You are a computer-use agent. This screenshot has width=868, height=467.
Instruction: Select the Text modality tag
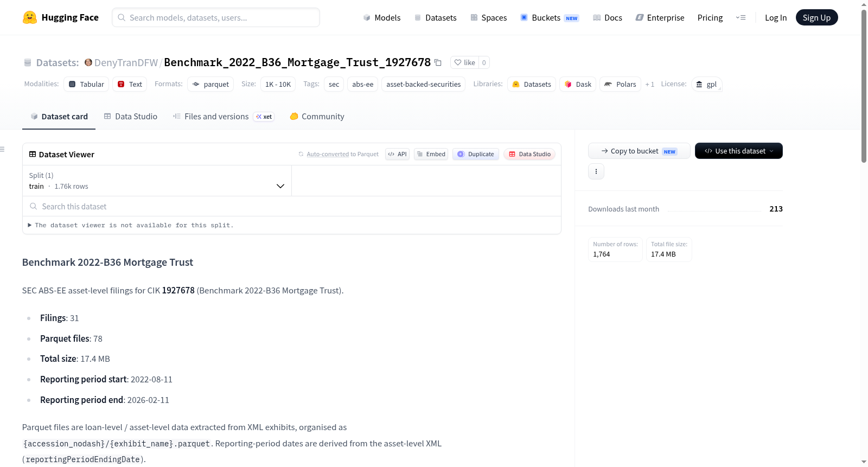tap(130, 84)
